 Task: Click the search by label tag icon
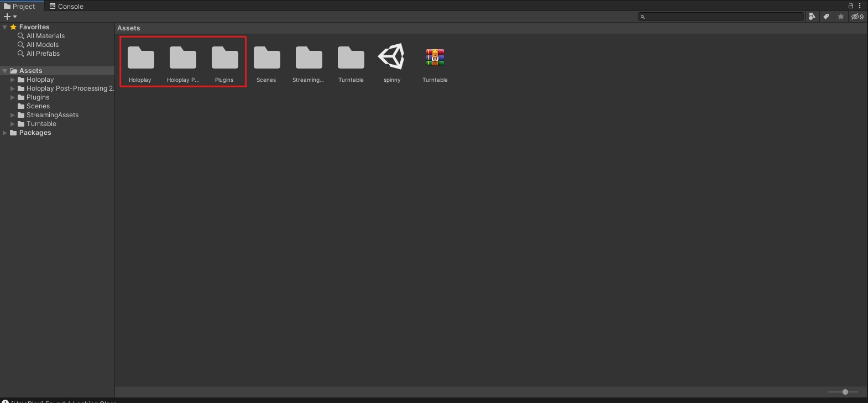pos(826,17)
